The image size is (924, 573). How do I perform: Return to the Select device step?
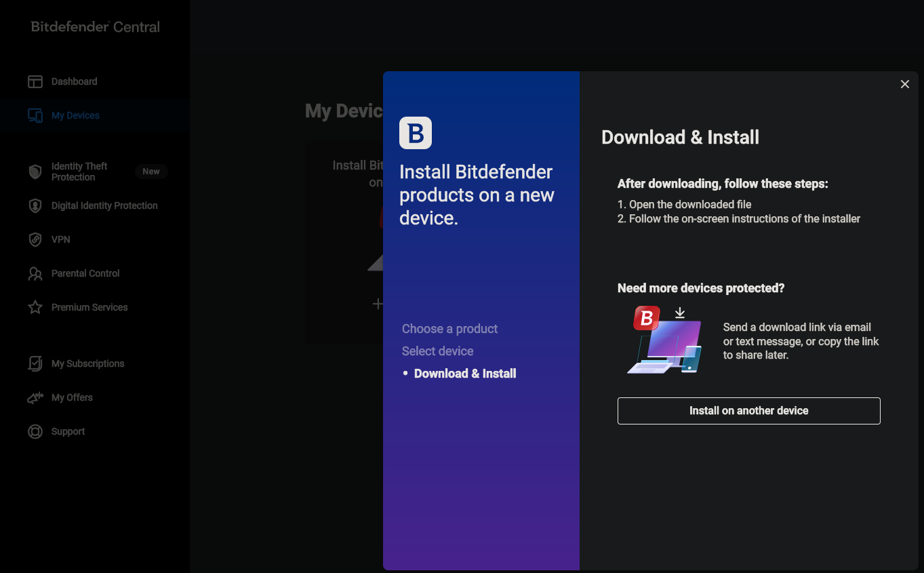437,351
